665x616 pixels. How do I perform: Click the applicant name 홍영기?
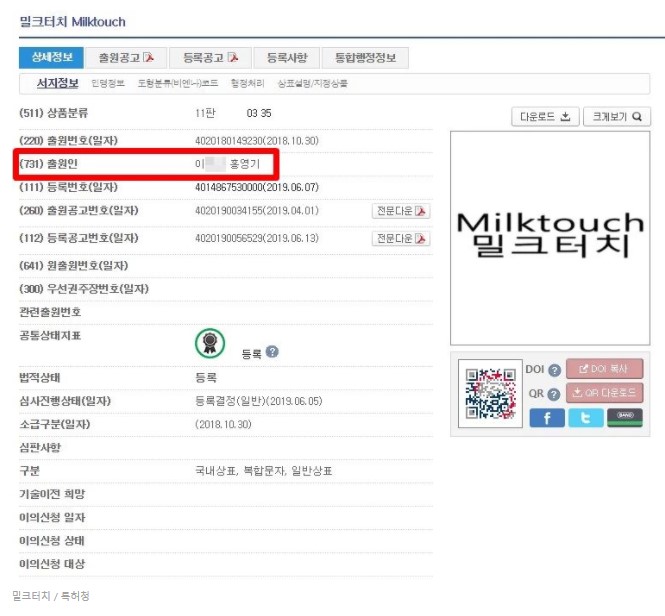[245, 164]
